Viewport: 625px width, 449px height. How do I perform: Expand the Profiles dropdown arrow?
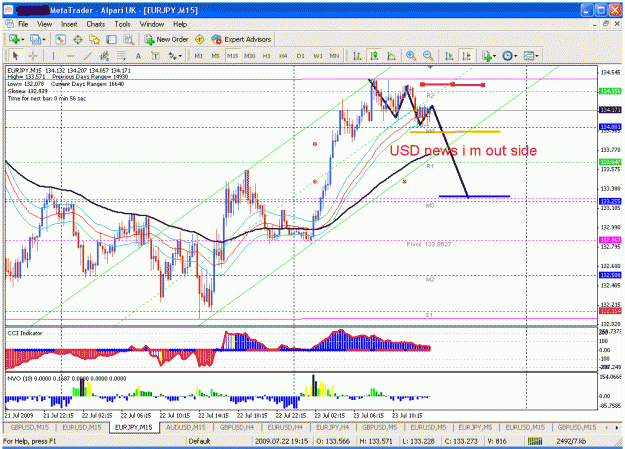click(43, 39)
